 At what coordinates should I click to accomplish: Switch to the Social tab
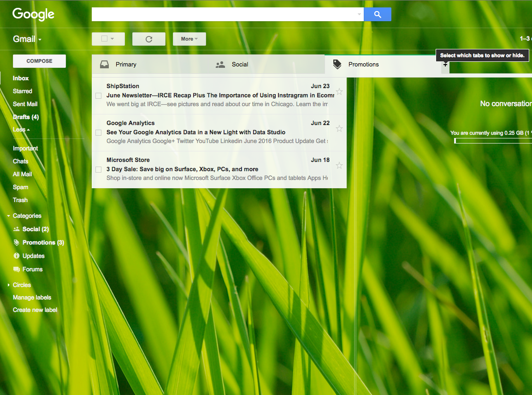[240, 65]
